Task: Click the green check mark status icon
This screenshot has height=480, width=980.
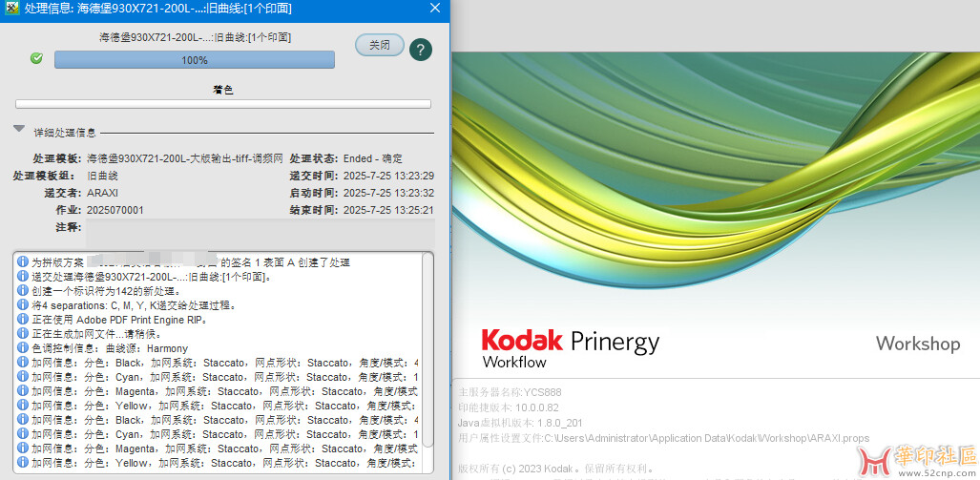Action: tap(37, 58)
